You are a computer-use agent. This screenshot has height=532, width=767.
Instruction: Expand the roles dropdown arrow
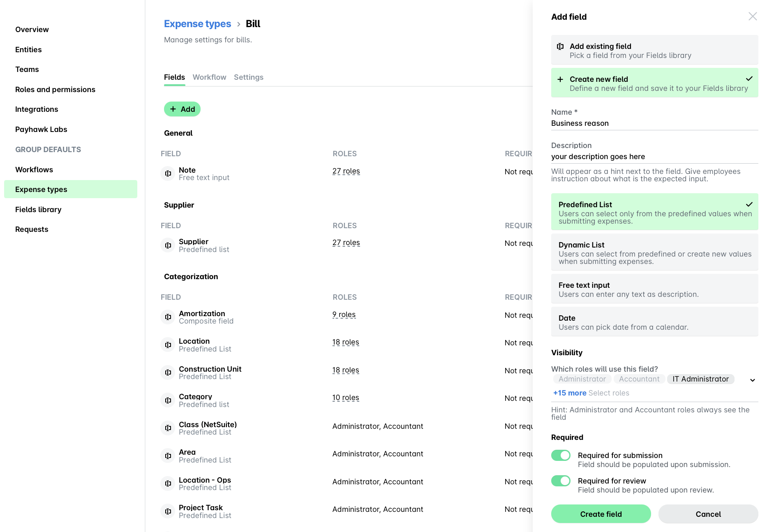click(x=753, y=380)
